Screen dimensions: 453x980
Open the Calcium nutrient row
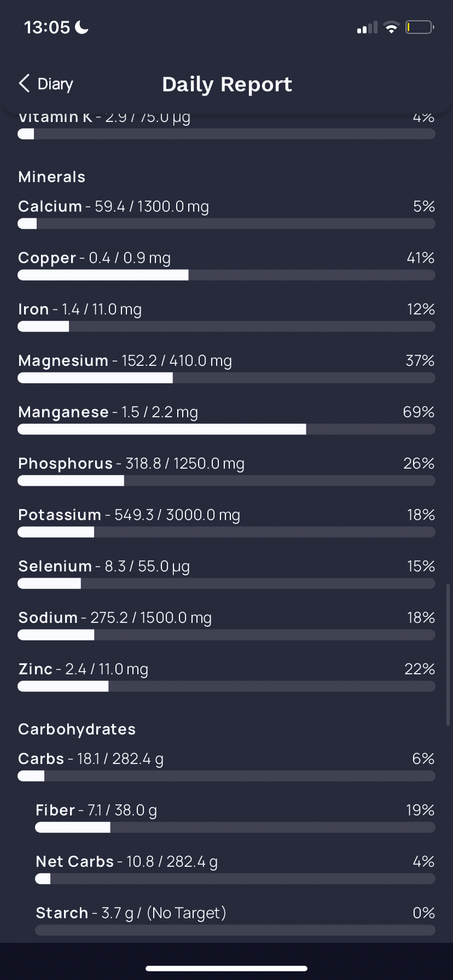tap(226, 214)
